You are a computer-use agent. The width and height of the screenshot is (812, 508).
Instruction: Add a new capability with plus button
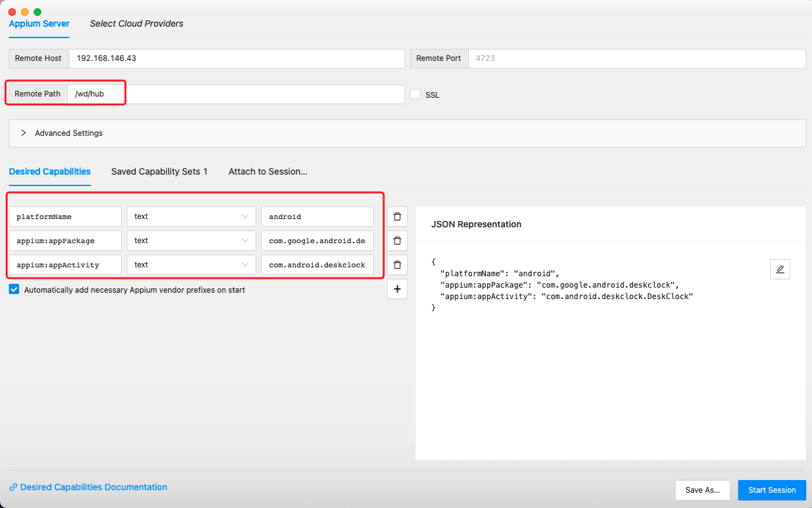pos(397,289)
